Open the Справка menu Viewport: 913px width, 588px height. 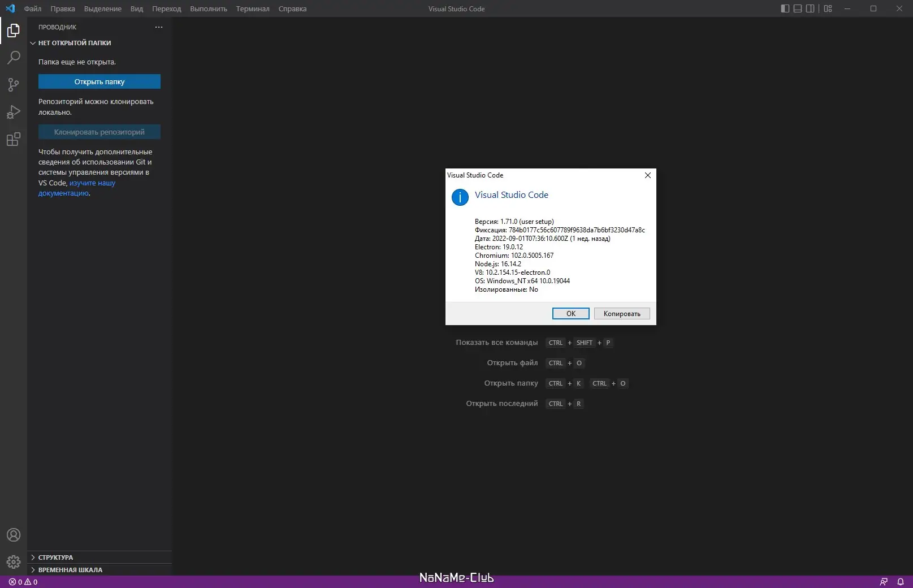[x=293, y=8]
